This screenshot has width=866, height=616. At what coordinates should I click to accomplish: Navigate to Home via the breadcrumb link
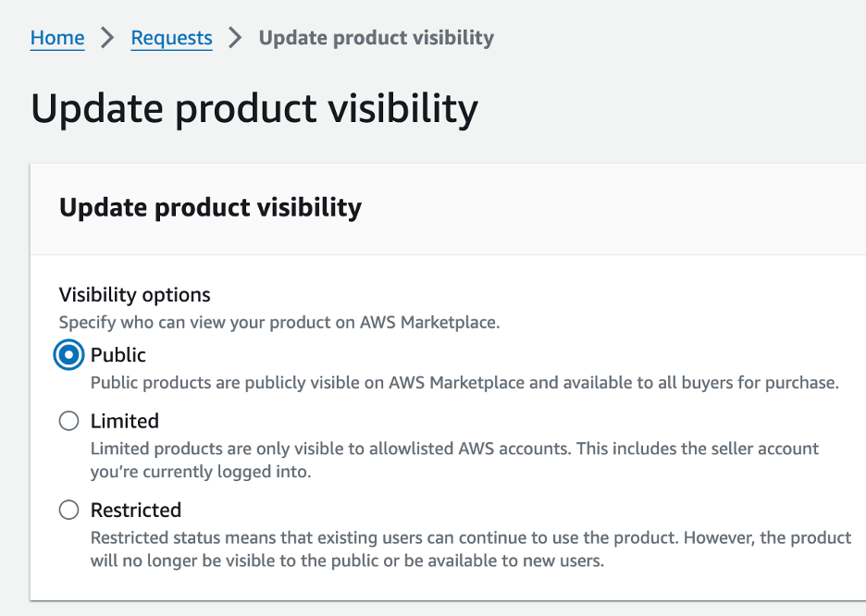[x=56, y=38]
